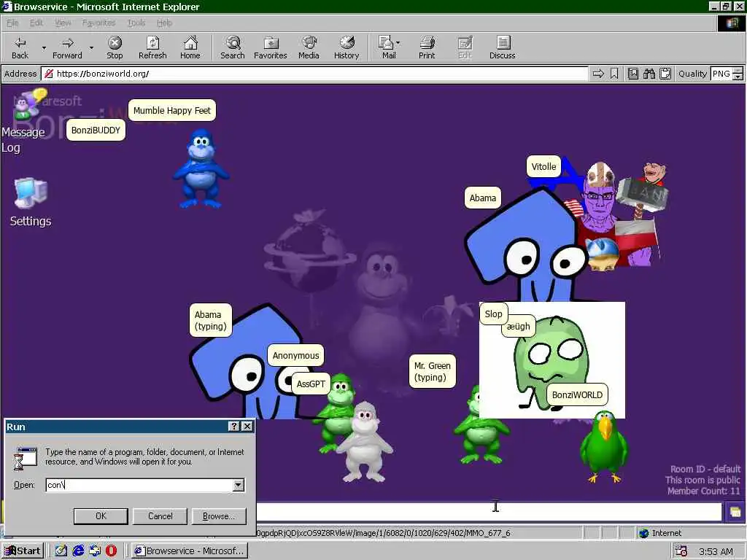Click the Quality PNG value field

point(721,74)
